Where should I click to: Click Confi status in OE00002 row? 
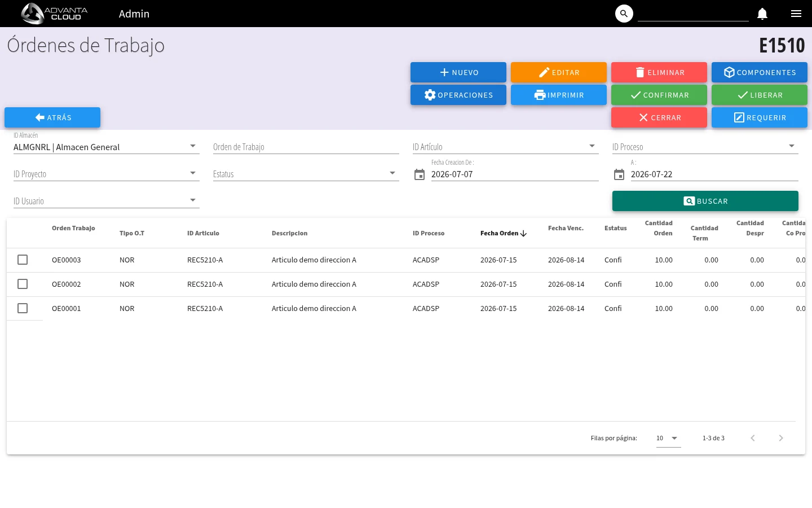(613, 284)
